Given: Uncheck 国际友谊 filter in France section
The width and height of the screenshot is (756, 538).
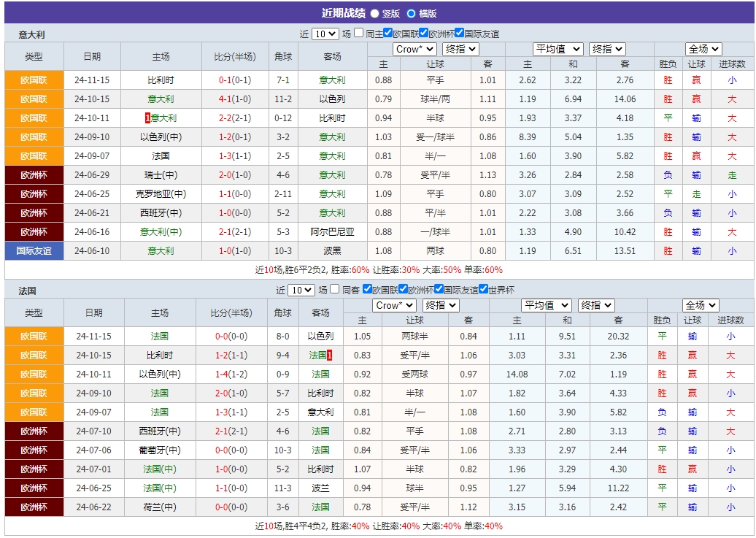Looking at the screenshot, I should (438, 290).
